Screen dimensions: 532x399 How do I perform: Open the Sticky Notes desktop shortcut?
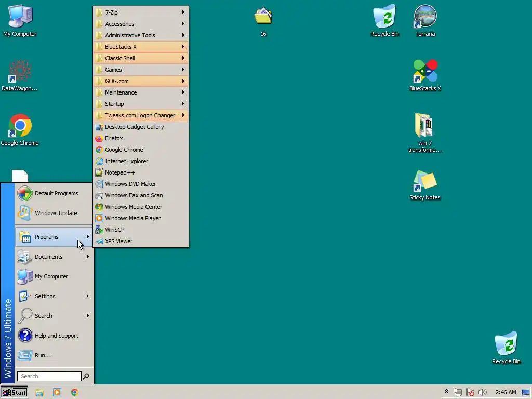click(x=425, y=185)
